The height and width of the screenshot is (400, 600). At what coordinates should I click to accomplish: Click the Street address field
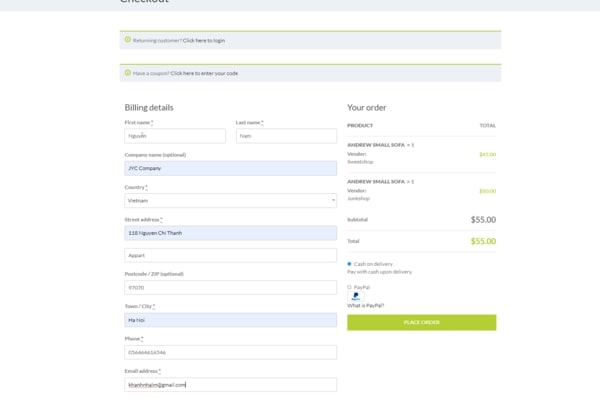pos(230,233)
